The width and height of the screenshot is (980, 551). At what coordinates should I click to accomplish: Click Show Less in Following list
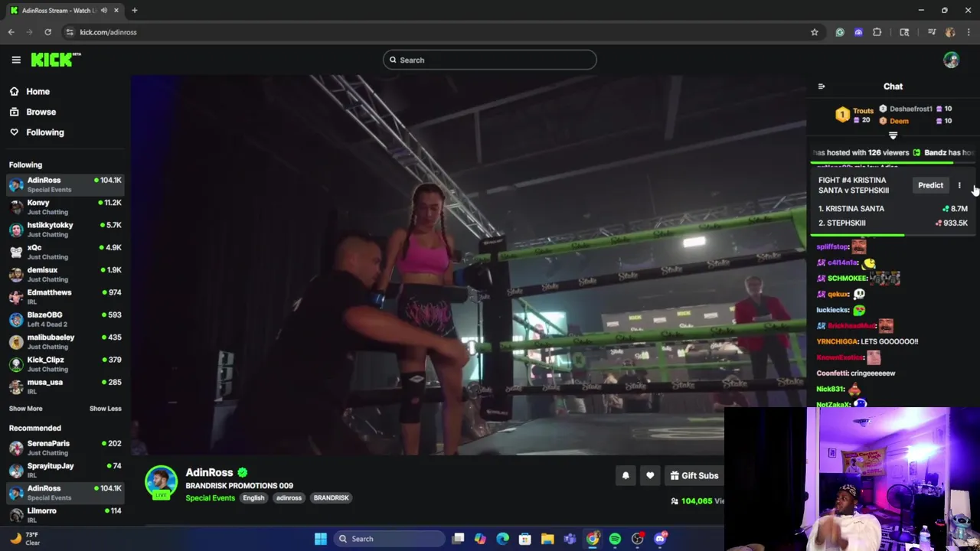coord(105,409)
